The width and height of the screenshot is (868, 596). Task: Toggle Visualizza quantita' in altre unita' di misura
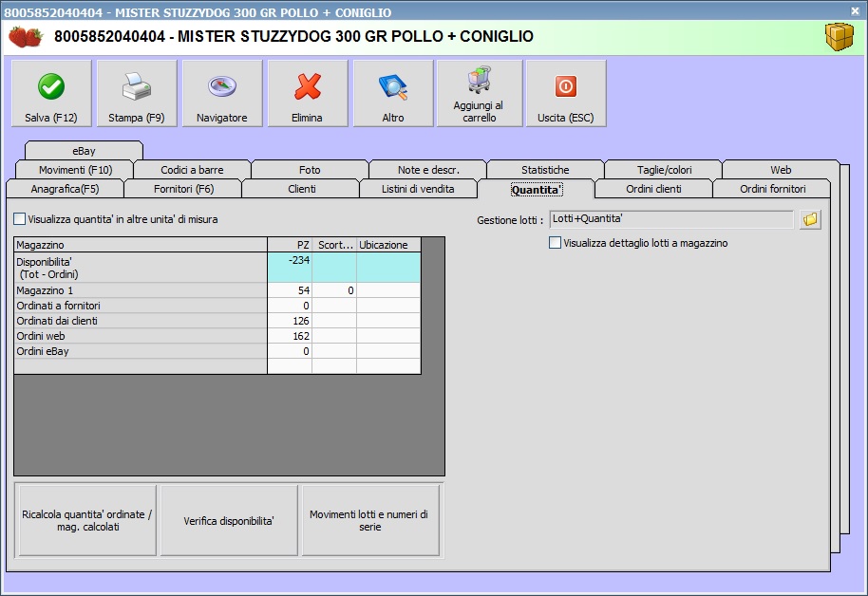tap(19, 219)
